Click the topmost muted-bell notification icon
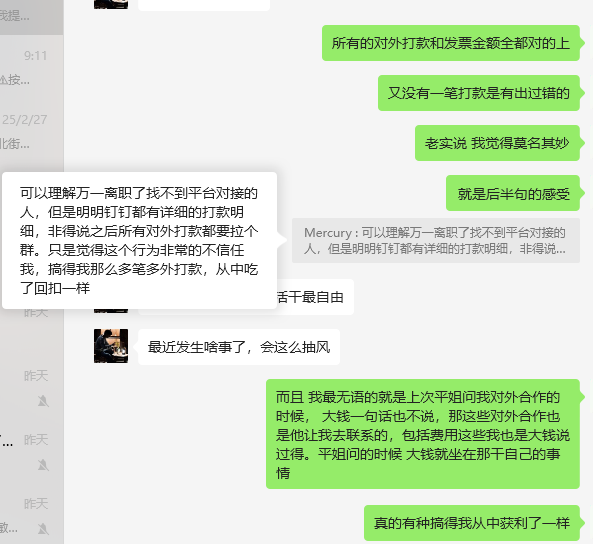 click(43, 401)
